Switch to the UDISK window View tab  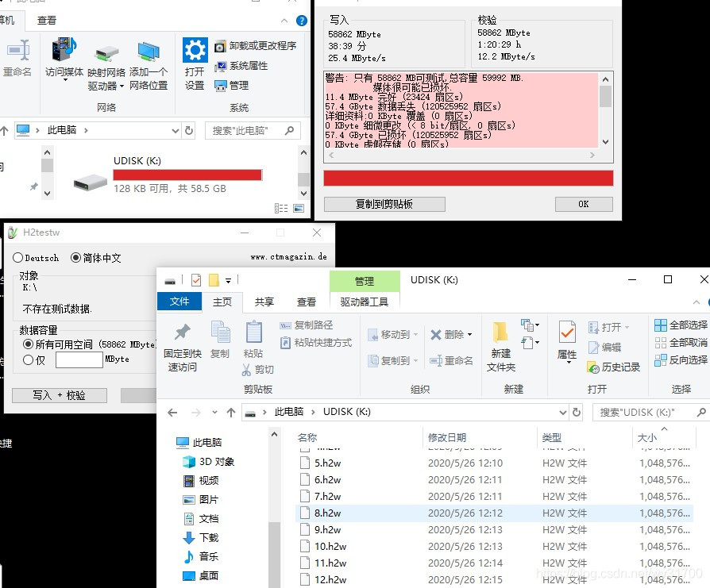point(306,302)
